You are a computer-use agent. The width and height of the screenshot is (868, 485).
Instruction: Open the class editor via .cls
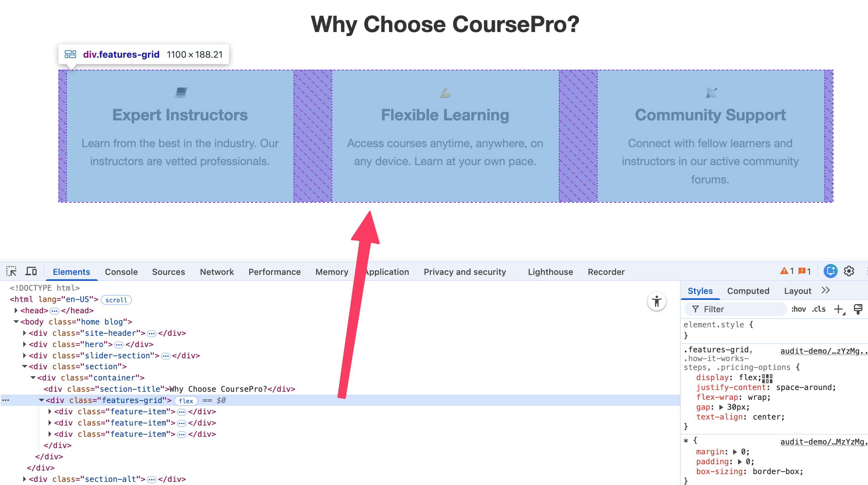819,309
